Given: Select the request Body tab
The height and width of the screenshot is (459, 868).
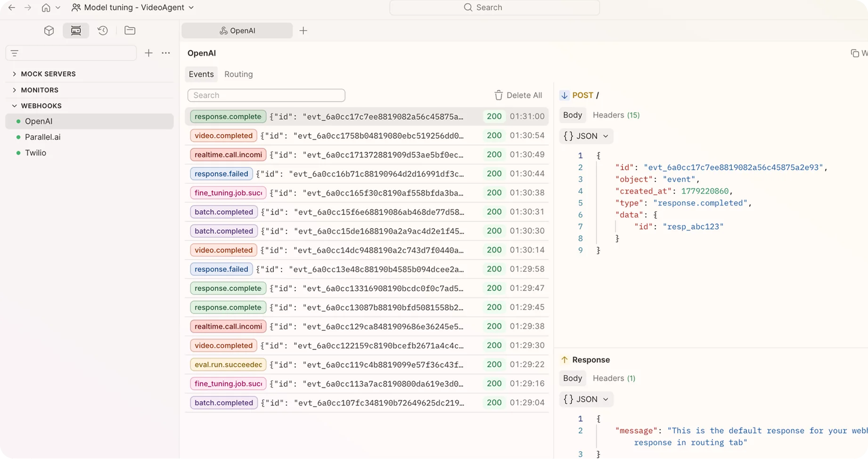Looking at the screenshot, I should (x=573, y=115).
